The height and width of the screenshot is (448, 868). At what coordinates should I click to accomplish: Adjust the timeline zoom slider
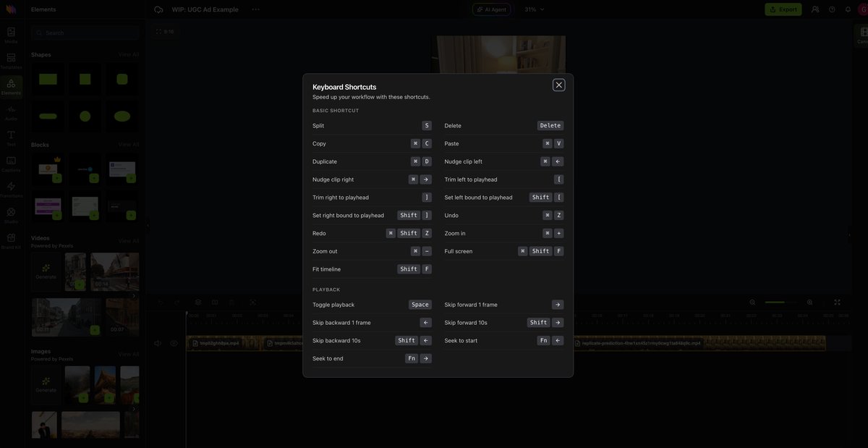781,302
